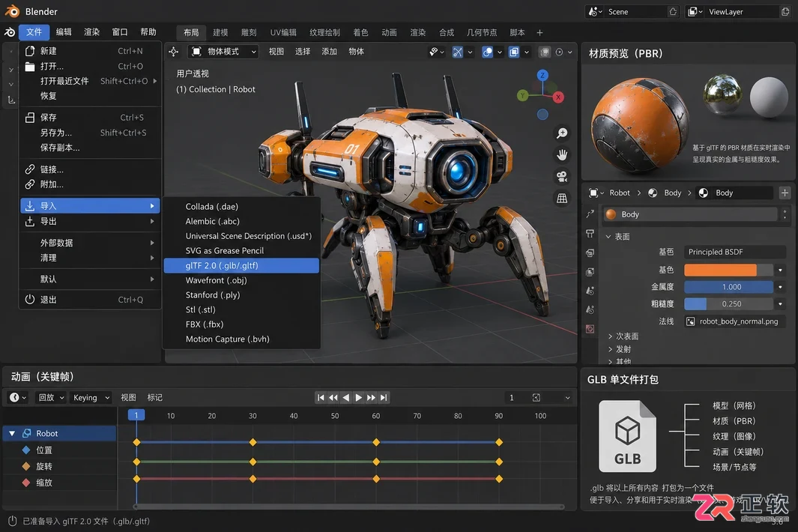Image resolution: width=798 pixels, height=532 pixels.
Task: Click the robot_body_normal.png normal field
Action: pos(734,321)
